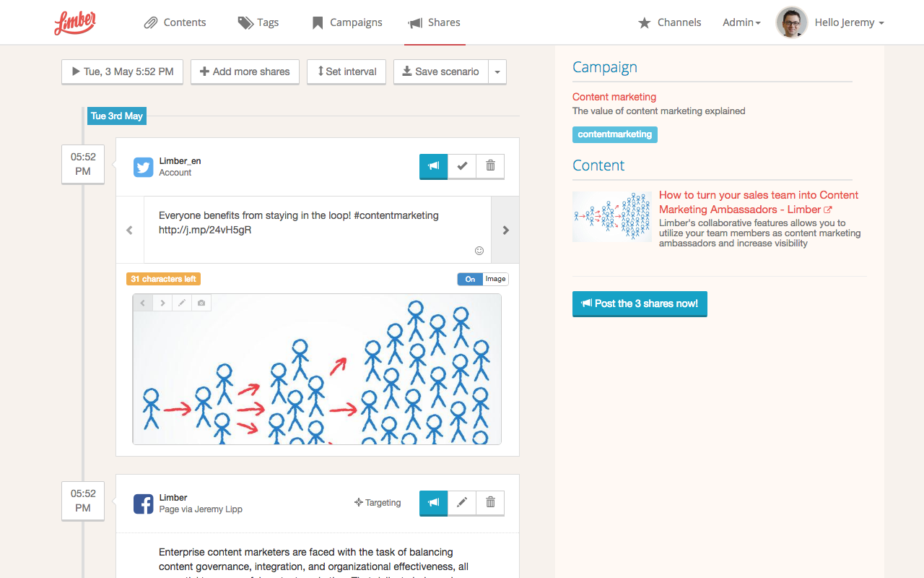The width and height of the screenshot is (924, 578).
Task: Click the megaphone icon on the Limber_en share
Action: pyautogui.click(x=433, y=166)
